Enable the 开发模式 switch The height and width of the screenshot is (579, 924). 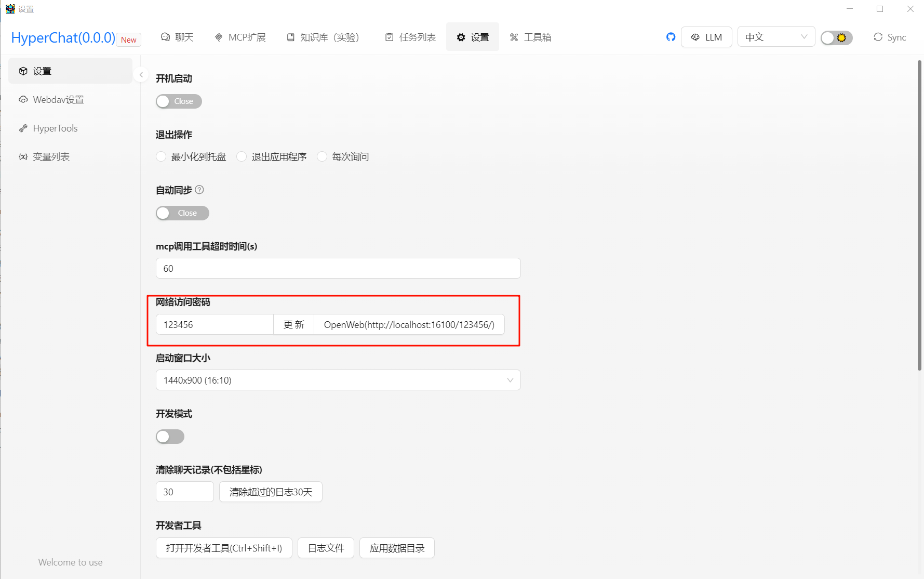click(170, 437)
